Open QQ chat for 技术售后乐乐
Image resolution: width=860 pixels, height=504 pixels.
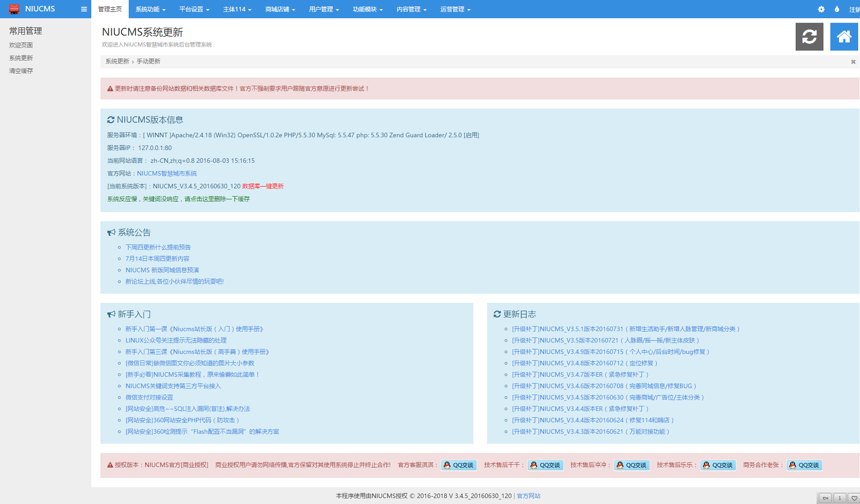(718, 465)
